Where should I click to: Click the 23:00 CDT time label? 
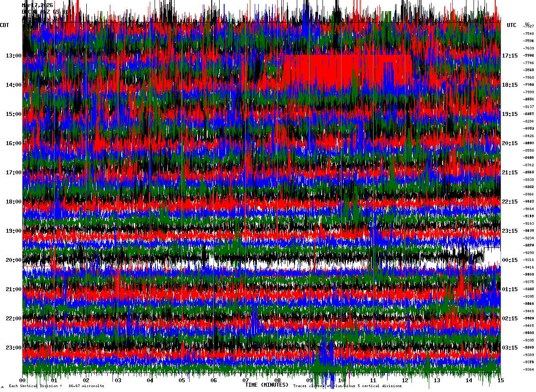pos(13,348)
